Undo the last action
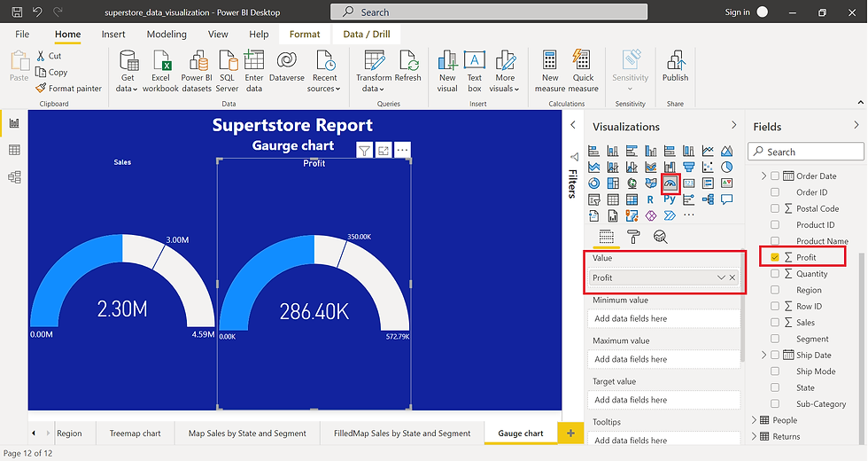Screen dimensions: 868x461 37,12
